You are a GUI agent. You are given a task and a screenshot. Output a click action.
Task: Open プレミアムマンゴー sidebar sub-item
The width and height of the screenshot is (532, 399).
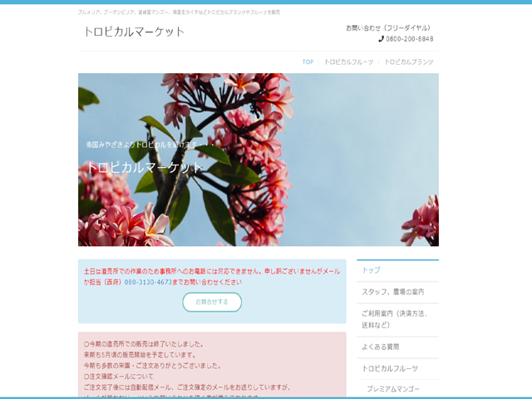397,389
